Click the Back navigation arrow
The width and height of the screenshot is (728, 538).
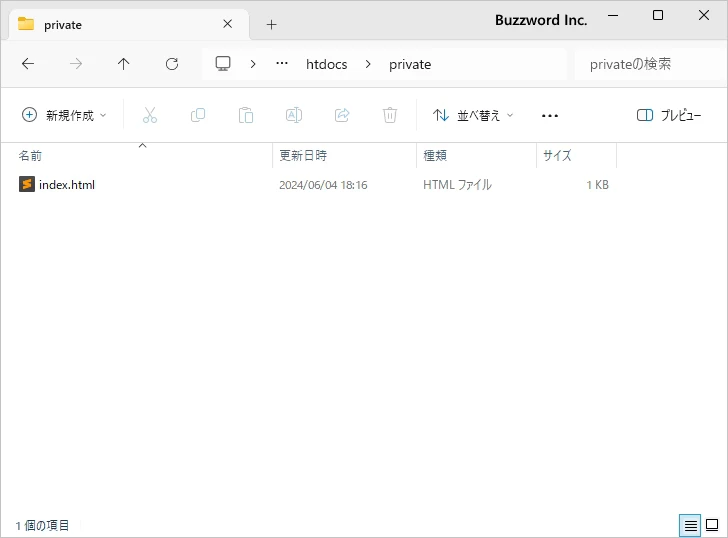pyautogui.click(x=28, y=64)
